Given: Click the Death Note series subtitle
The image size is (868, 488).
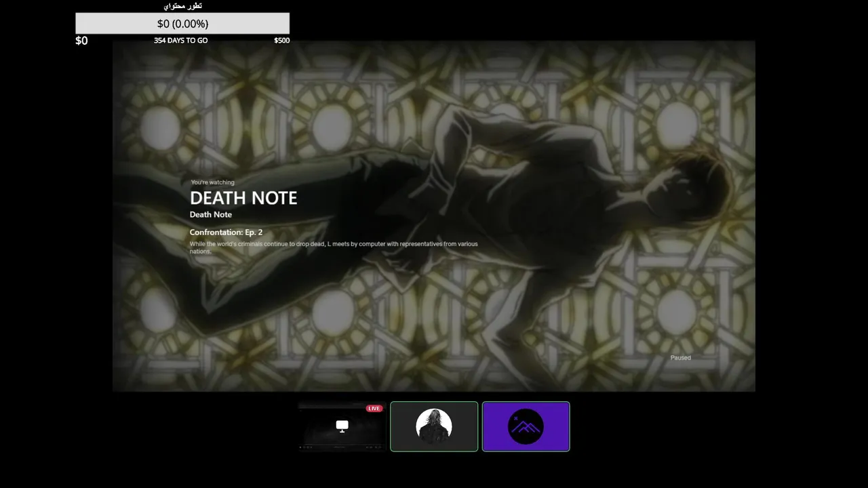Looking at the screenshot, I should tap(211, 215).
